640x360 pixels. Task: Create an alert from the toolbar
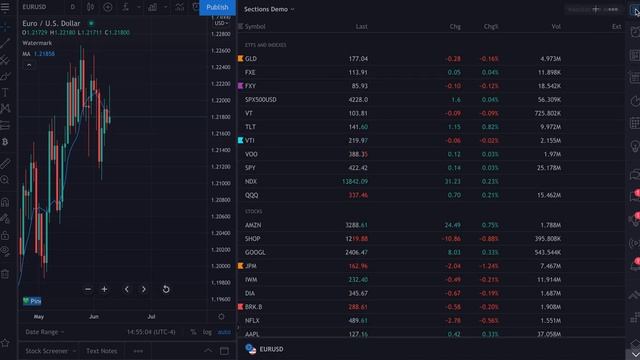196,7
